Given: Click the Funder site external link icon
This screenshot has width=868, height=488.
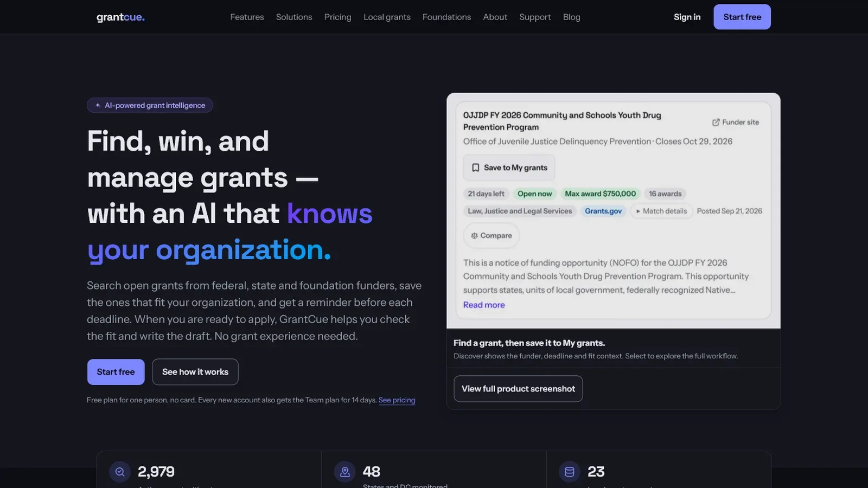Looking at the screenshot, I should click(716, 122).
